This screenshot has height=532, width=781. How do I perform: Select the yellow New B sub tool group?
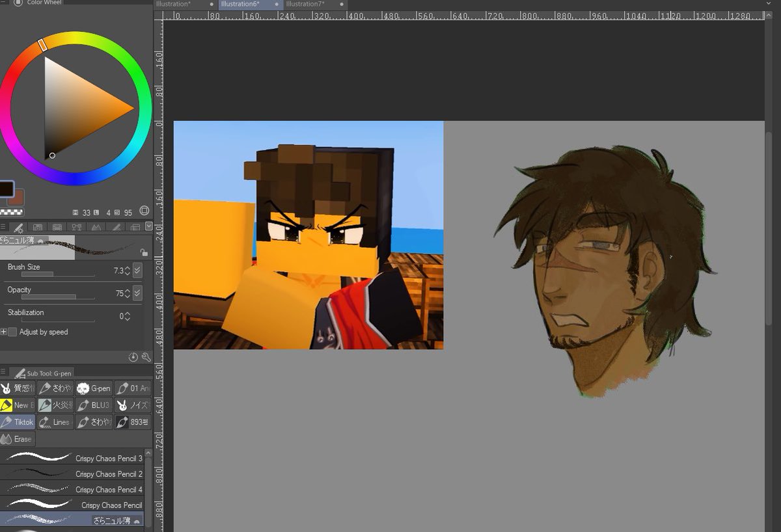click(16, 405)
